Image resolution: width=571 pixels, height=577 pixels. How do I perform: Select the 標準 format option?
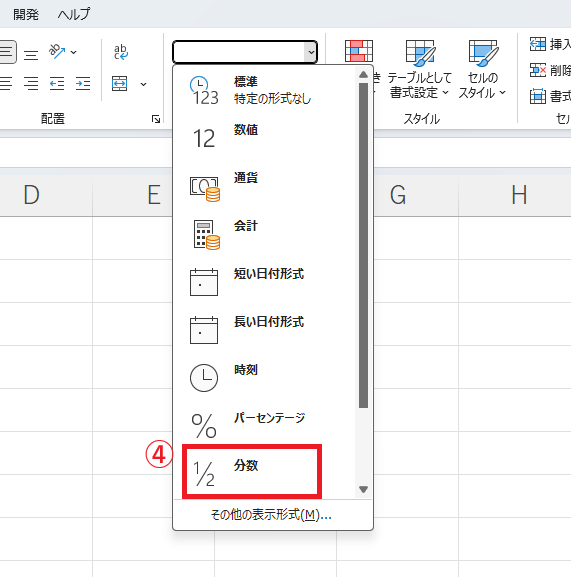264,90
